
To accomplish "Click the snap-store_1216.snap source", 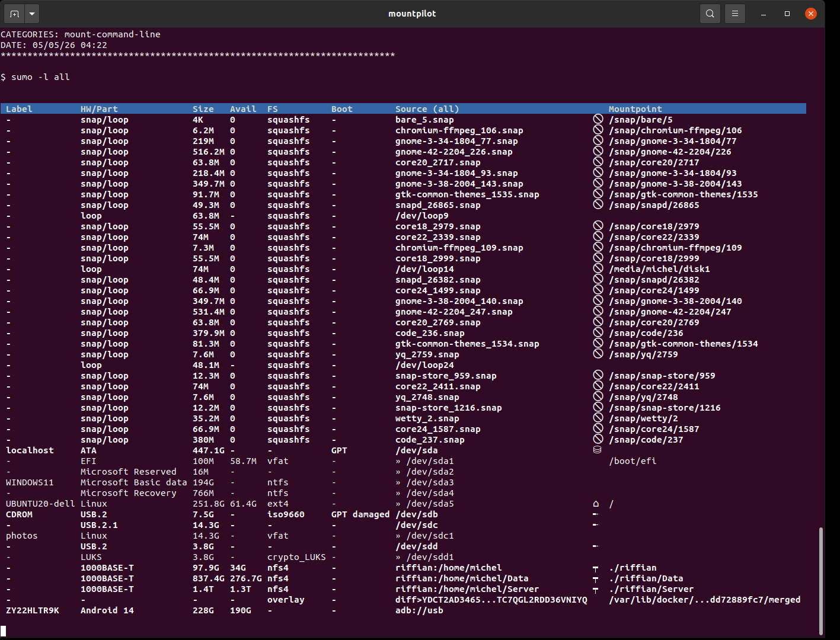I will [x=449, y=408].
